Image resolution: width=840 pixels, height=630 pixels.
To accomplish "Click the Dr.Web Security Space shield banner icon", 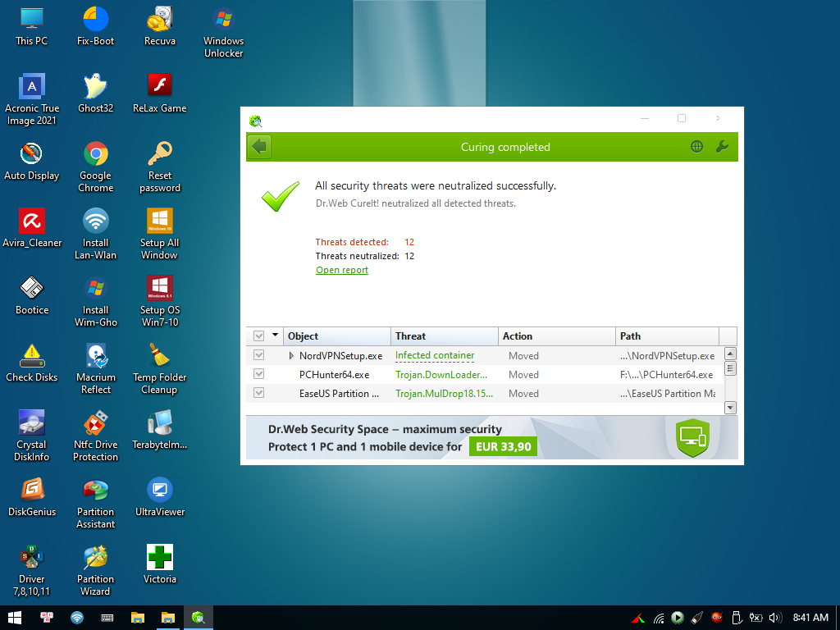I will 692,438.
